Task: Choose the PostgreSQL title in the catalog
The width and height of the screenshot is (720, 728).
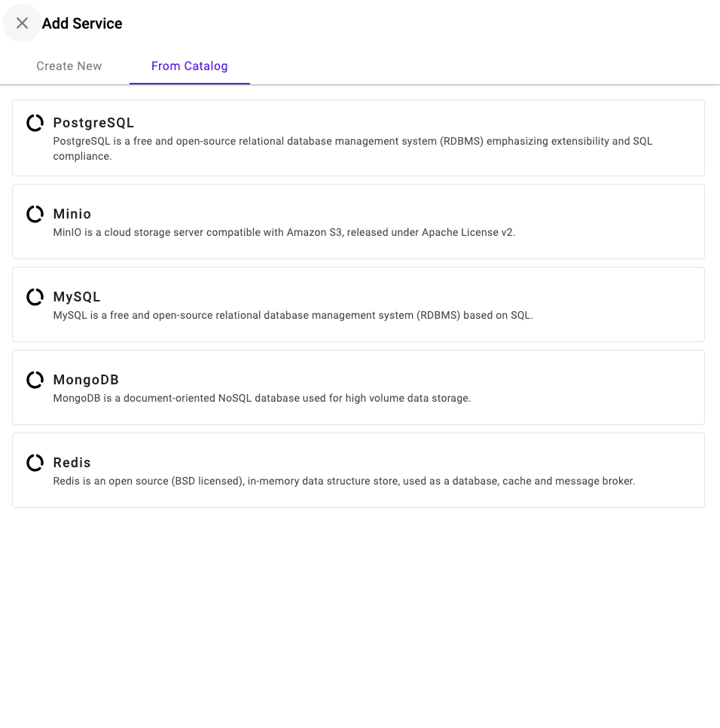Action: click(93, 123)
